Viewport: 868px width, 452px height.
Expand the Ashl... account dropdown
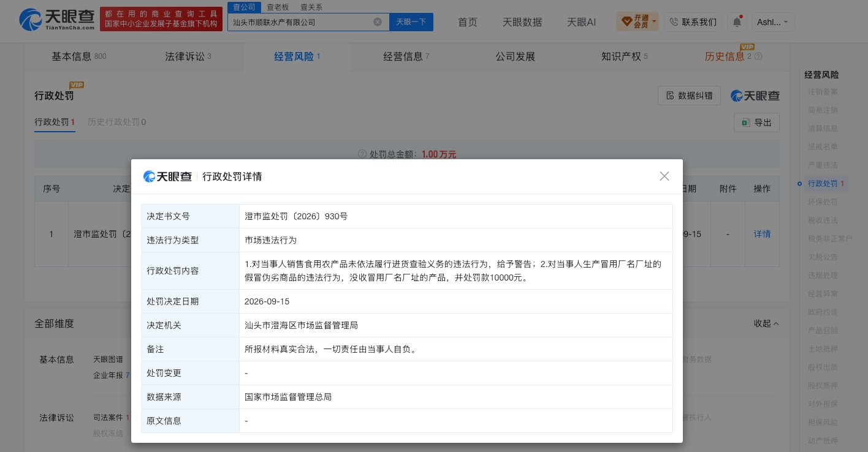coord(772,22)
